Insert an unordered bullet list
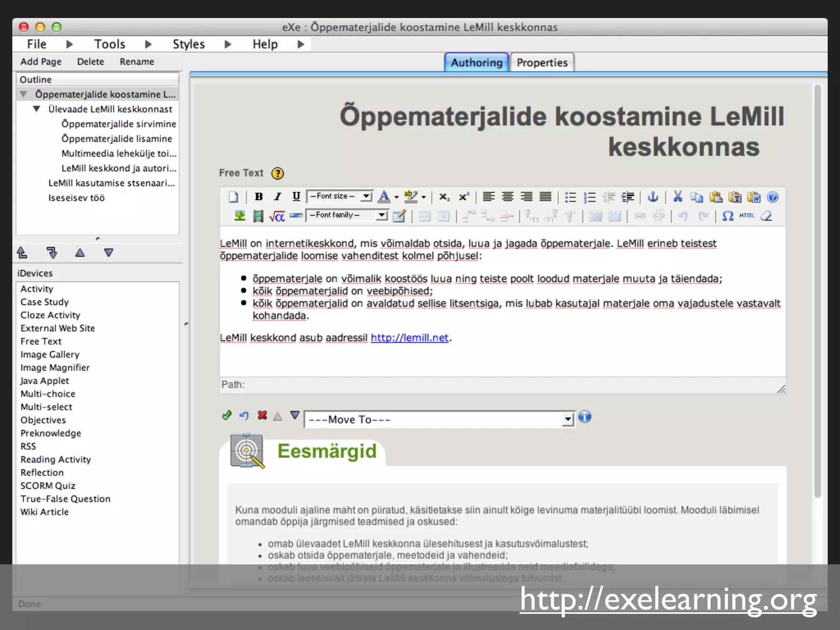The image size is (840, 630). tap(571, 197)
